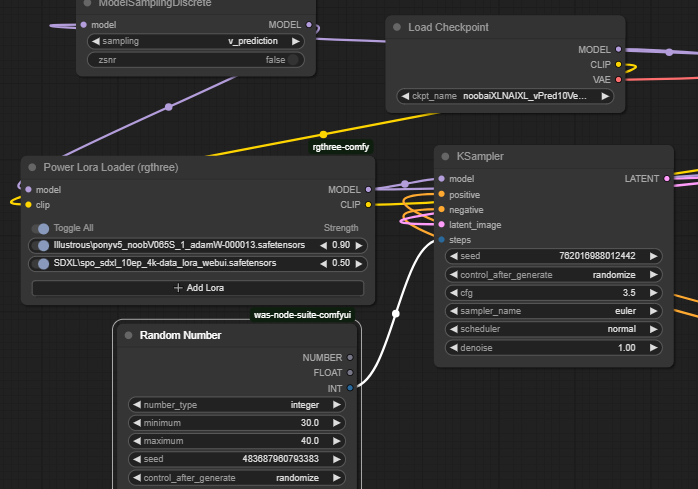The width and height of the screenshot is (698, 489).
Task: Click the Load Checkpoint node title
Action: [448, 27]
